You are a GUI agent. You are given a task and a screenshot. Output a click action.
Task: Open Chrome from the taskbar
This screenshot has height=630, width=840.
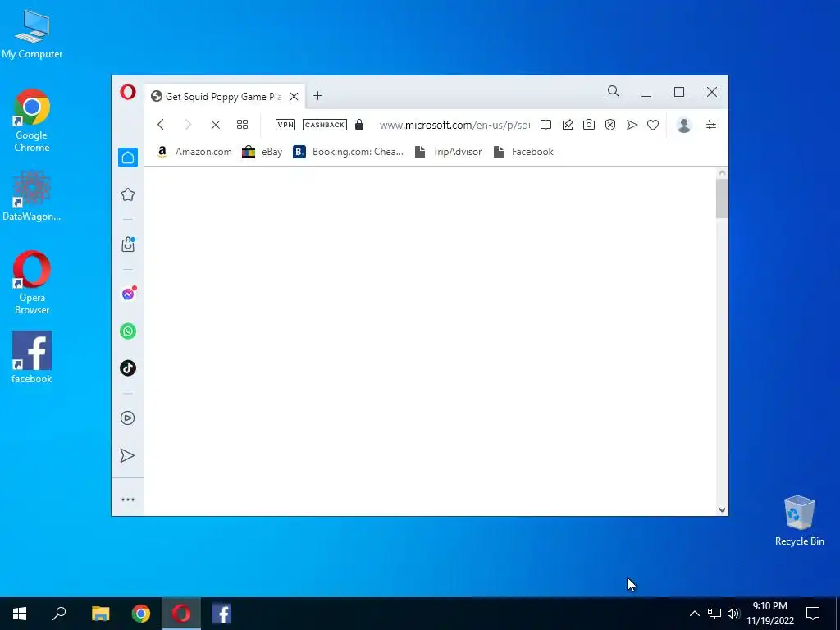141,614
